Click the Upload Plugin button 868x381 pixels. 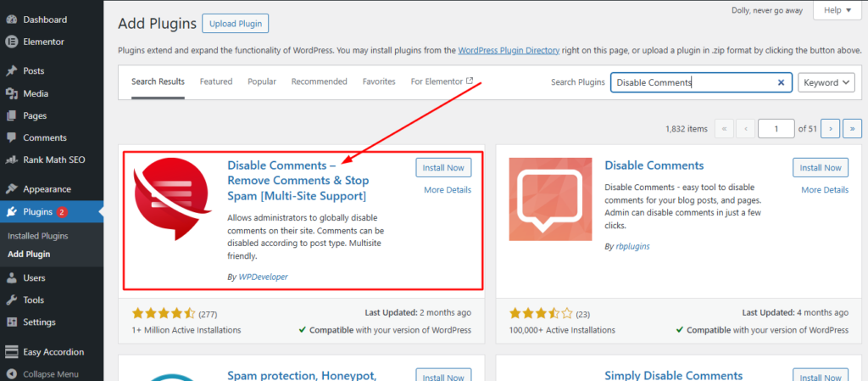(236, 24)
